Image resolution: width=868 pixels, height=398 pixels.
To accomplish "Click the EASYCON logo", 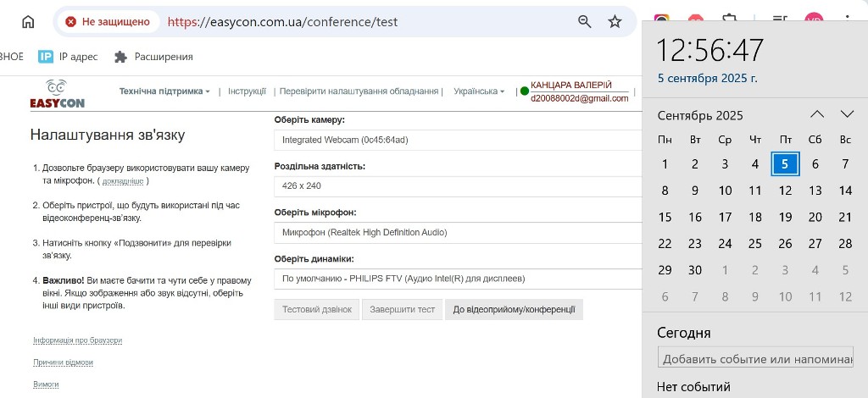I will 57,94.
